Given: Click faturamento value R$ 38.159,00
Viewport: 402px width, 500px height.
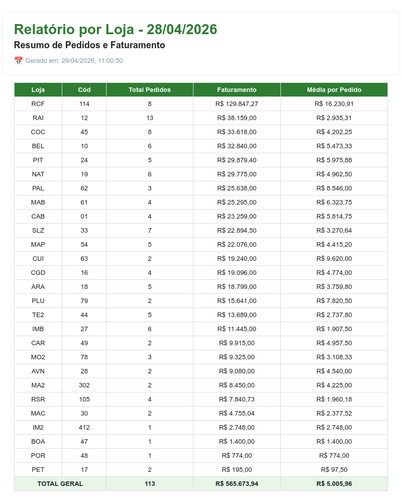Looking at the screenshot, I should 237,118.
